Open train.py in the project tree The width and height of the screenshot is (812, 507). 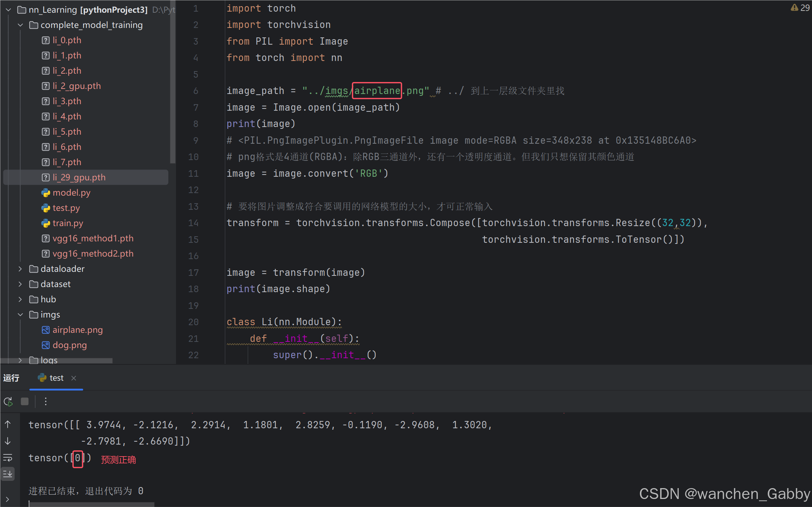point(68,223)
